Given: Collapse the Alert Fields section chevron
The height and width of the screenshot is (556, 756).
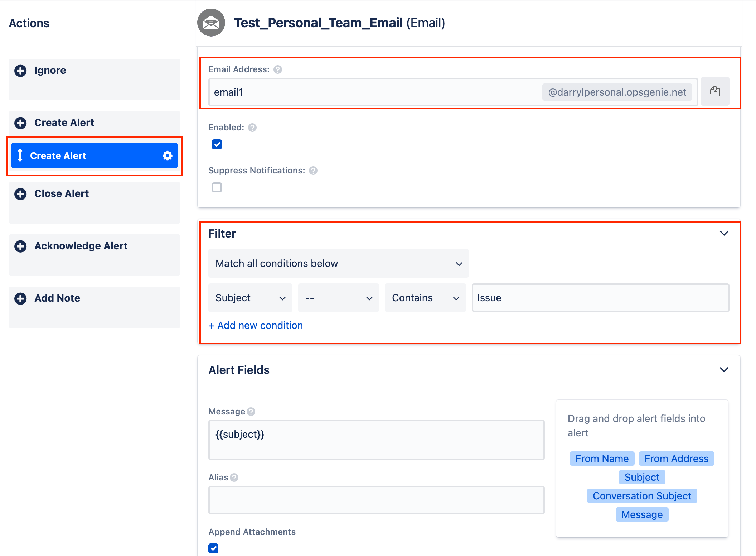Looking at the screenshot, I should [x=724, y=370].
